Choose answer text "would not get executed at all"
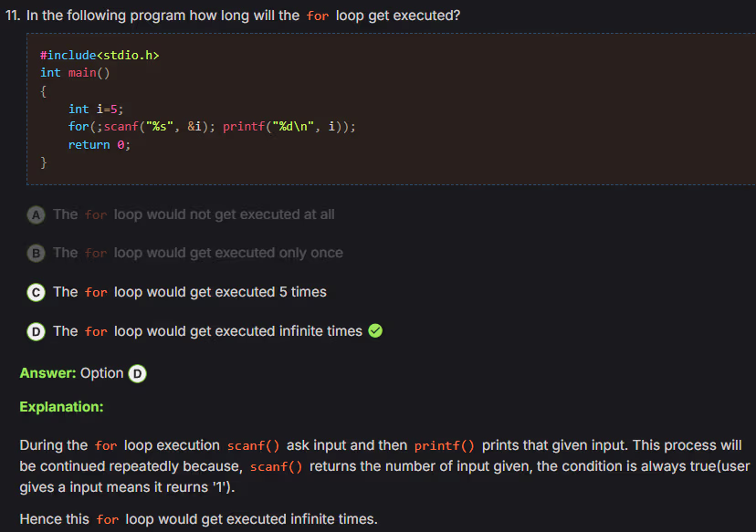 pos(224,214)
